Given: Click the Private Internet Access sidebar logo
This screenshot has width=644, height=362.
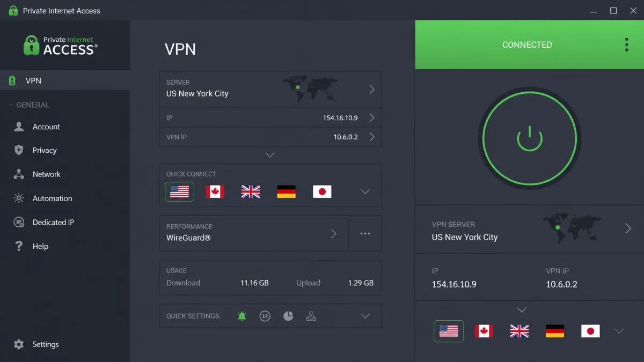Looking at the screenshot, I should pos(61,46).
